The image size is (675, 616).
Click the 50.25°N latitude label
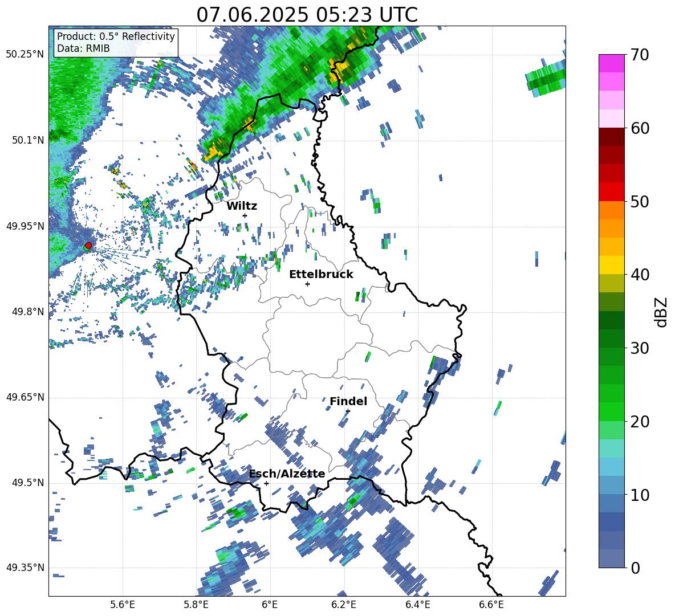25,55
